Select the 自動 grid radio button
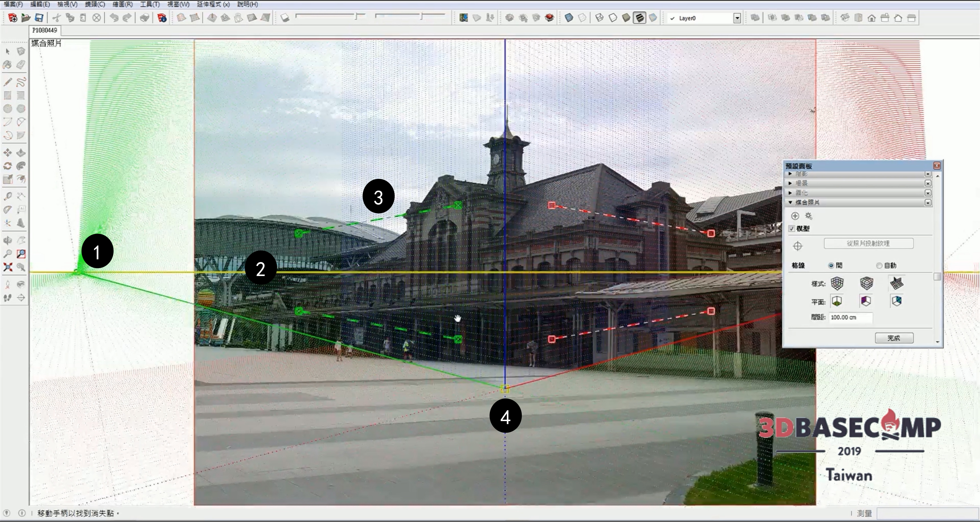This screenshot has width=980, height=522. click(879, 265)
